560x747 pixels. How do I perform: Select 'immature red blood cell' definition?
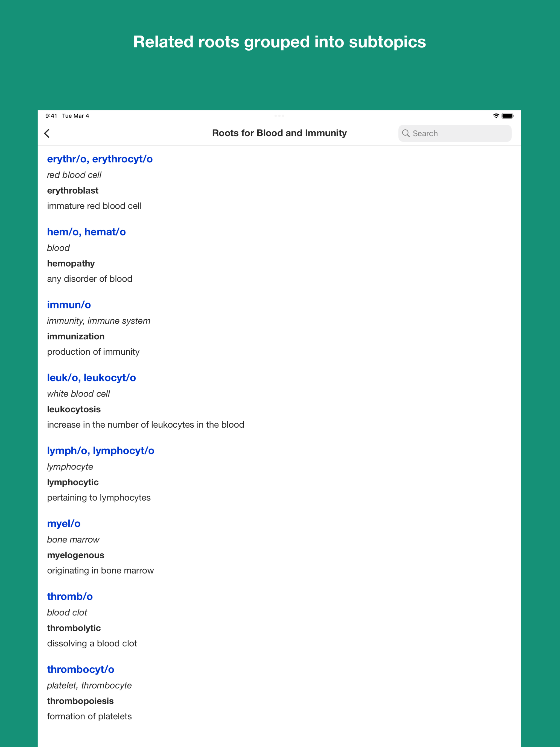94,206
